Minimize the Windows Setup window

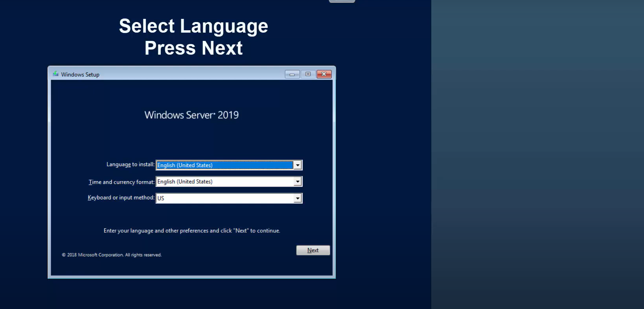click(x=292, y=74)
